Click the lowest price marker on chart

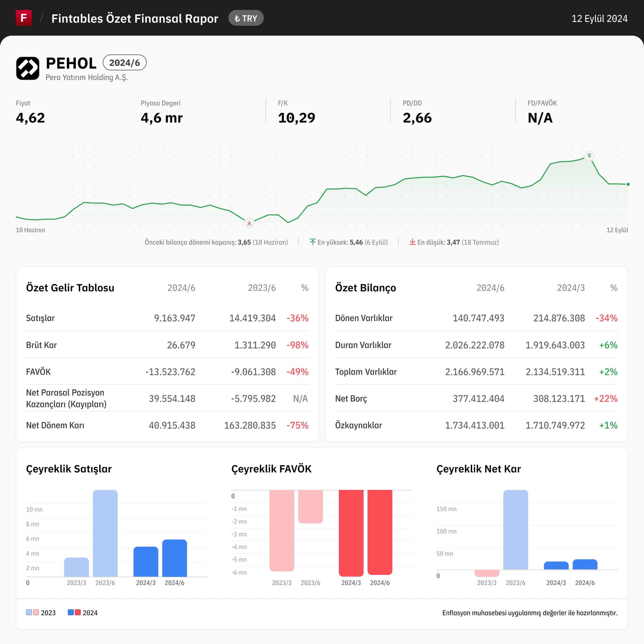coord(249,223)
